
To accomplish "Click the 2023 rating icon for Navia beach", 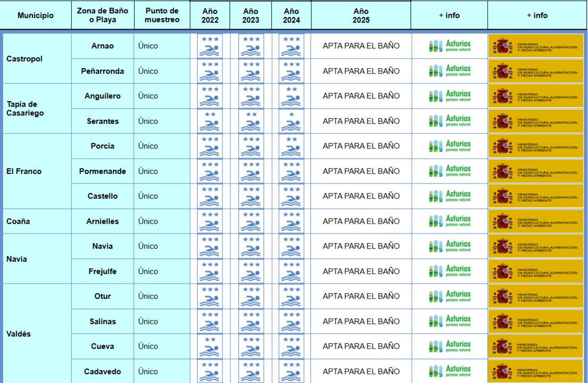I will 251,246.
